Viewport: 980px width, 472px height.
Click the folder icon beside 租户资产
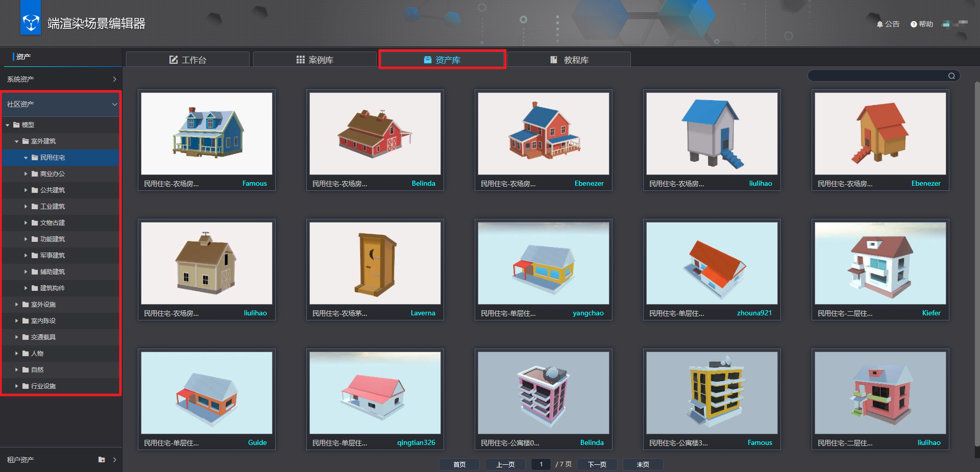[102, 460]
